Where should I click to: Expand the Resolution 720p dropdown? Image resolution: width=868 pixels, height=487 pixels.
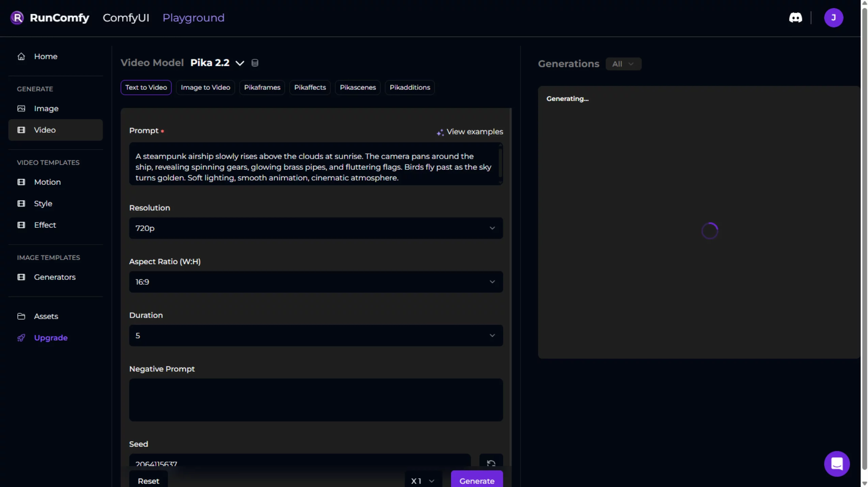pyautogui.click(x=316, y=228)
